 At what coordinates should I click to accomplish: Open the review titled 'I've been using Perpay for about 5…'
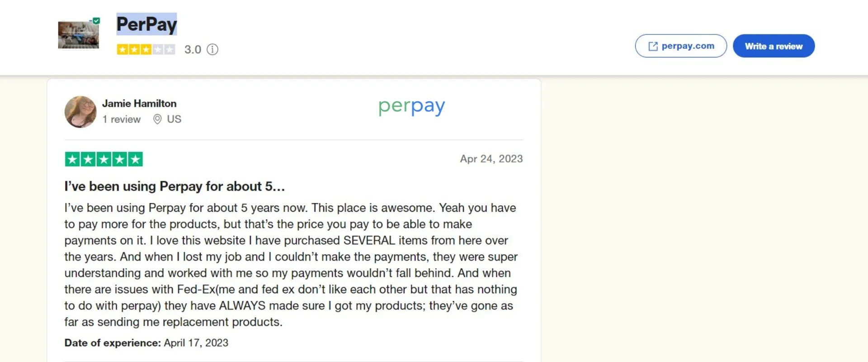click(x=174, y=186)
